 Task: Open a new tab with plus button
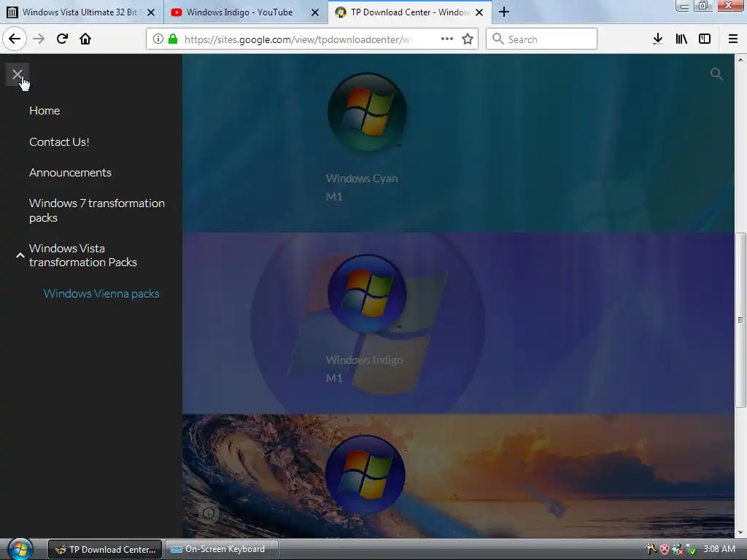(x=504, y=12)
